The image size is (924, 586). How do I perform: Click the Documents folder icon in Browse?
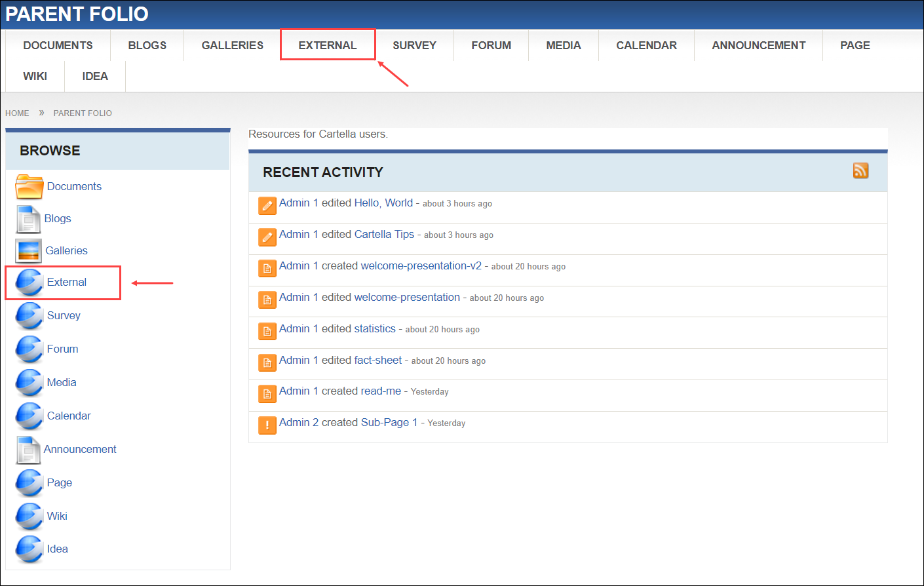[29, 187]
